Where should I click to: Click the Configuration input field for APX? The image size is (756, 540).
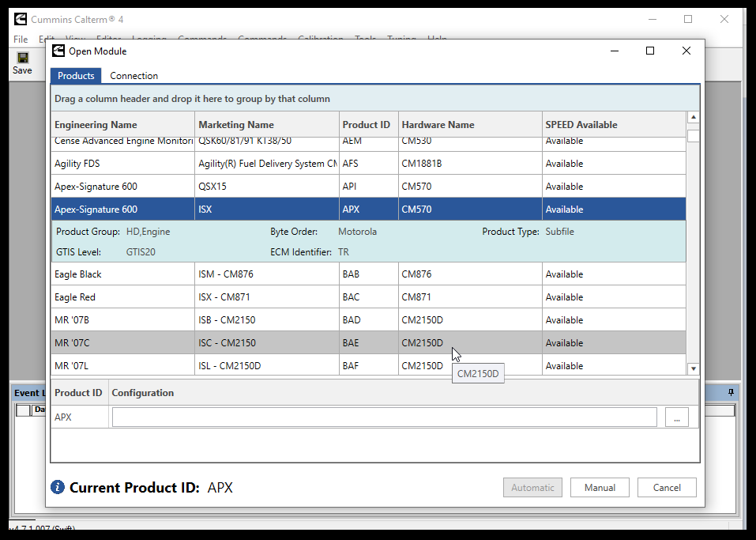384,417
